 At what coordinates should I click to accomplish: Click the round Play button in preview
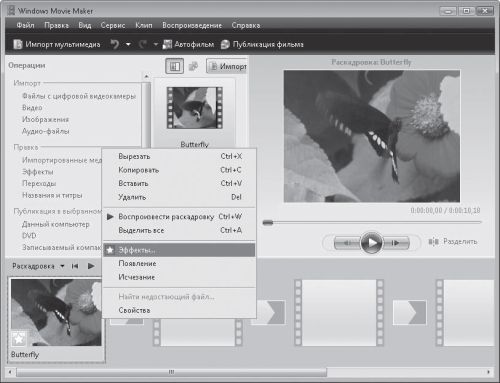371,242
